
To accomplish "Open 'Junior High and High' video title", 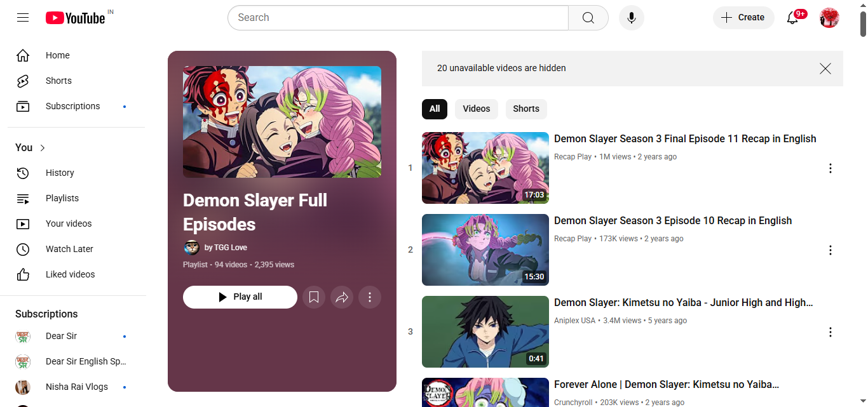I will [683, 303].
